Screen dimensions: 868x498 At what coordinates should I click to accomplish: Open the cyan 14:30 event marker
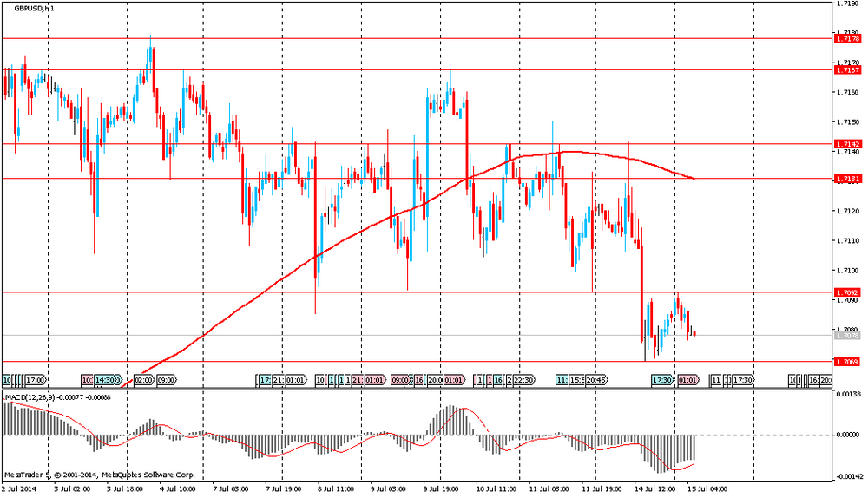click(x=106, y=380)
